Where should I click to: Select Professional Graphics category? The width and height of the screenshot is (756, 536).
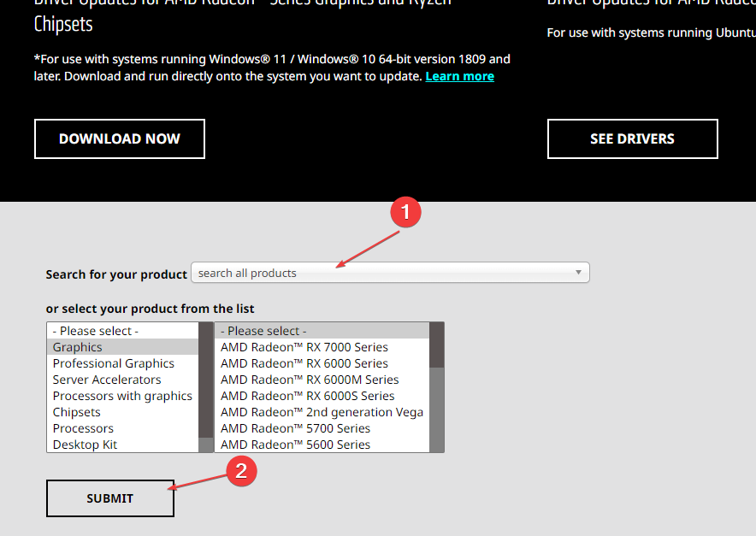pyautogui.click(x=122, y=363)
